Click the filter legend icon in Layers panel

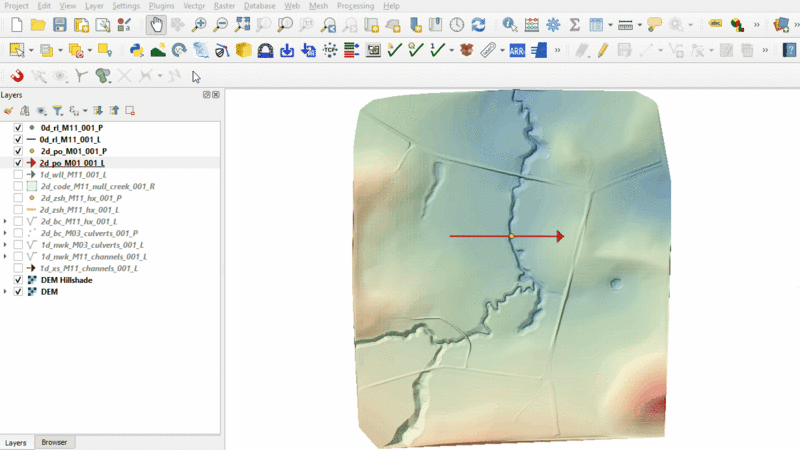click(x=58, y=110)
